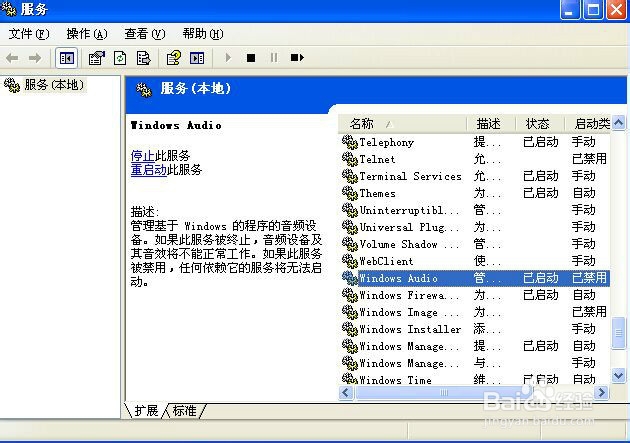630x443 pixels.
Task: Click the Start Service play icon
Action: coord(228,58)
